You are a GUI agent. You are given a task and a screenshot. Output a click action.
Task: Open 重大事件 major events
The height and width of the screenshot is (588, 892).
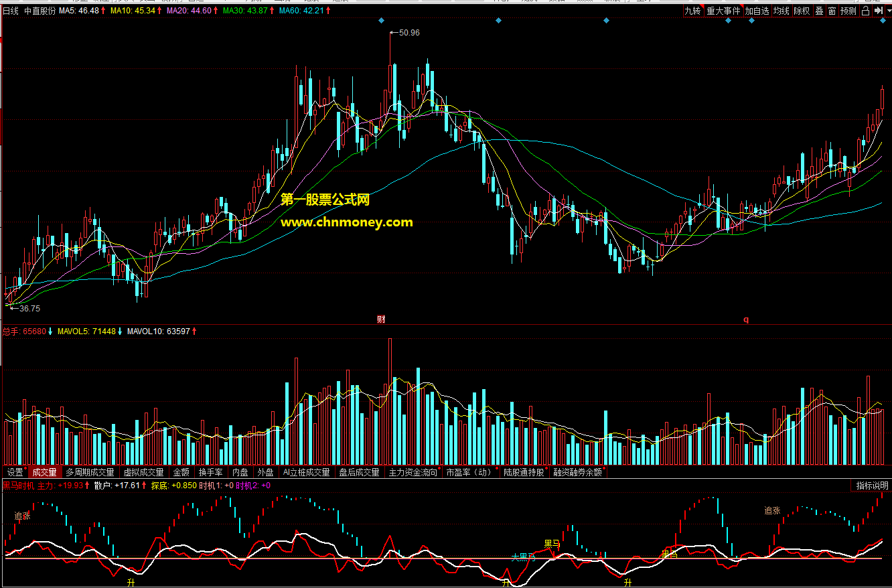pyautogui.click(x=723, y=11)
